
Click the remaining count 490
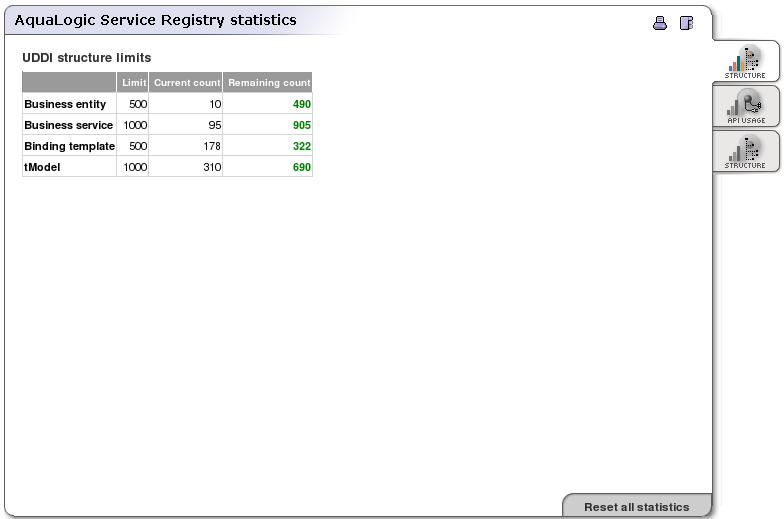tap(302, 104)
